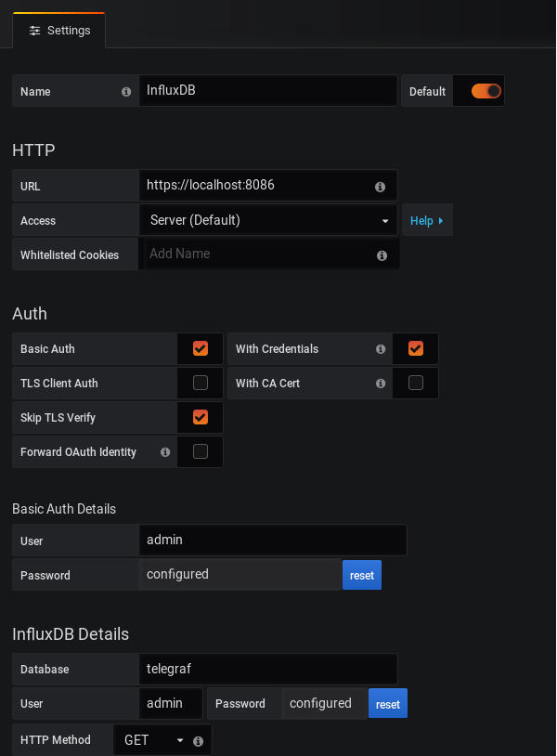Switch to the Settings tab
This screenshot has width=557, height=756.
click(58, 30)
